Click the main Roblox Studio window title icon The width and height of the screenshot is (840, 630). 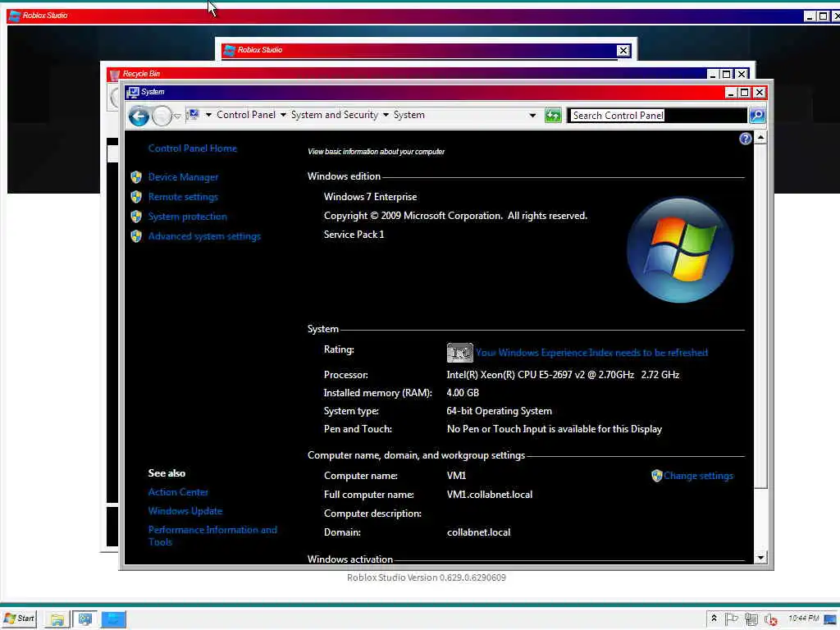pyautogui.click(x=15, y=16)
